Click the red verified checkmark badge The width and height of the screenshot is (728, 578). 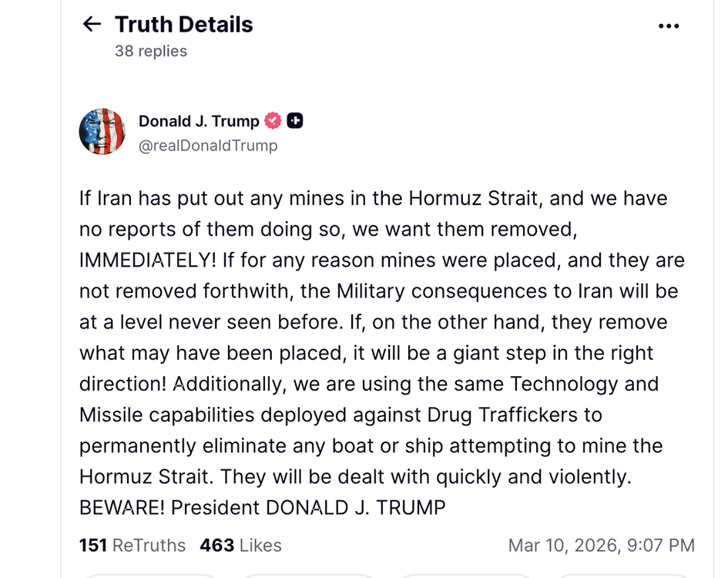273,121
